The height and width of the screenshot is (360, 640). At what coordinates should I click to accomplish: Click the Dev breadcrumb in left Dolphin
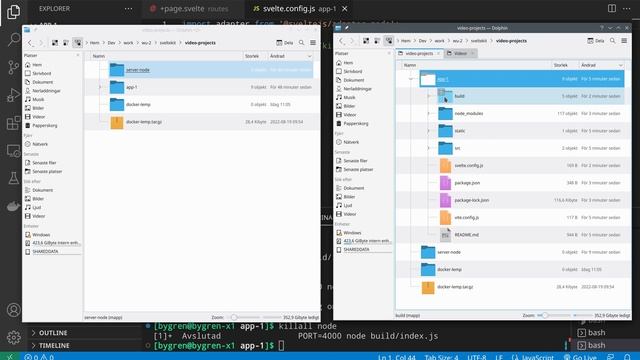[x=111, y=42]
